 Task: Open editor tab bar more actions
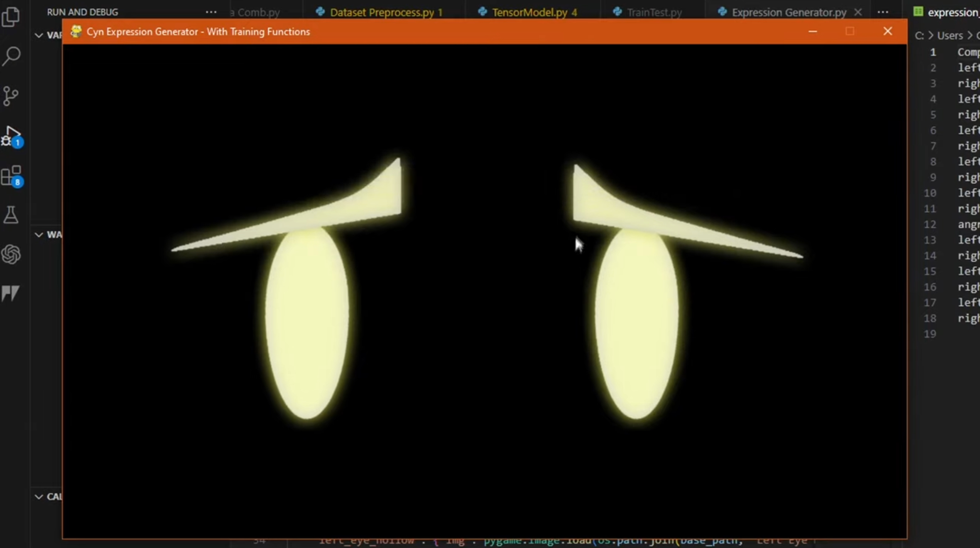883,12
